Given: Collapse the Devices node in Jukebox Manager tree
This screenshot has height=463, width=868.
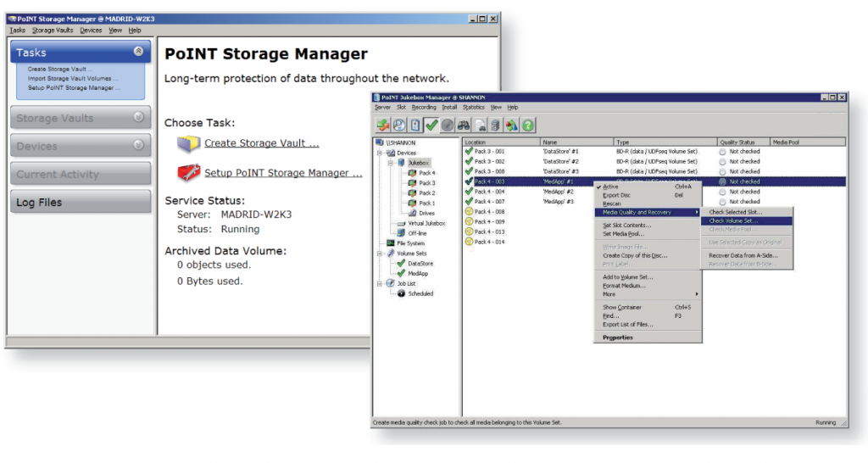Looking at the screenshot, I should click(380, 153).
